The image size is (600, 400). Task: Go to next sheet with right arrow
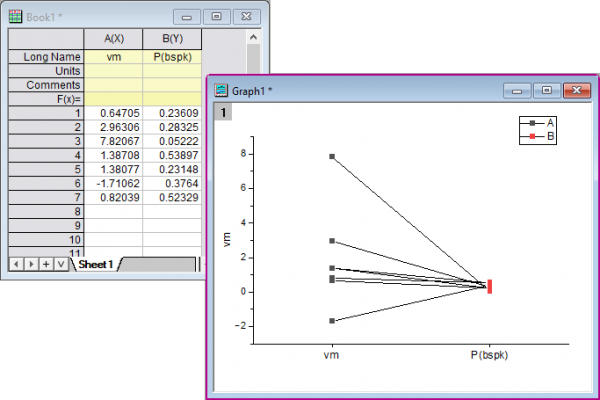pos(31,264)
